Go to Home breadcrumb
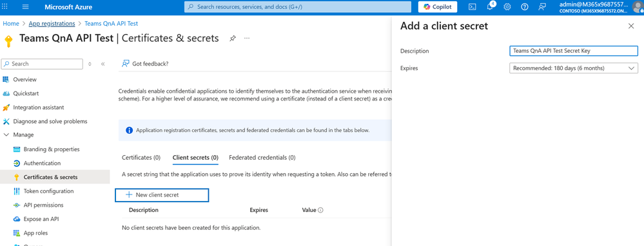 point(11,24)
